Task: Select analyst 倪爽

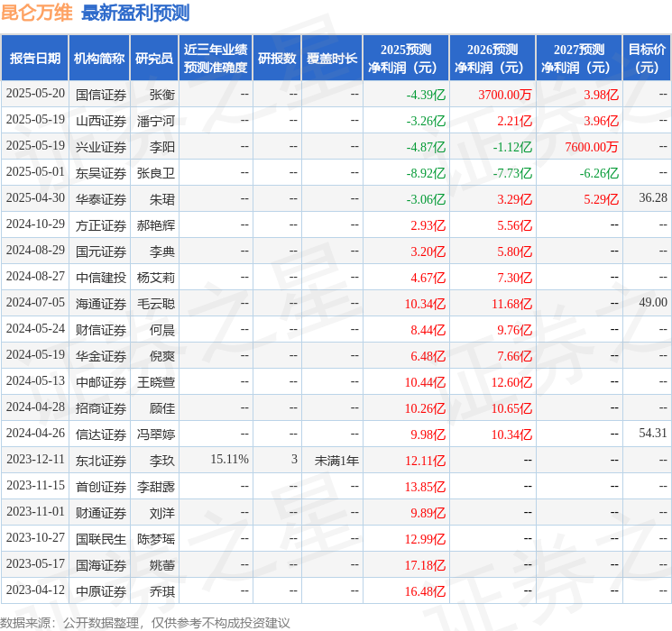Action: point(162,356)
